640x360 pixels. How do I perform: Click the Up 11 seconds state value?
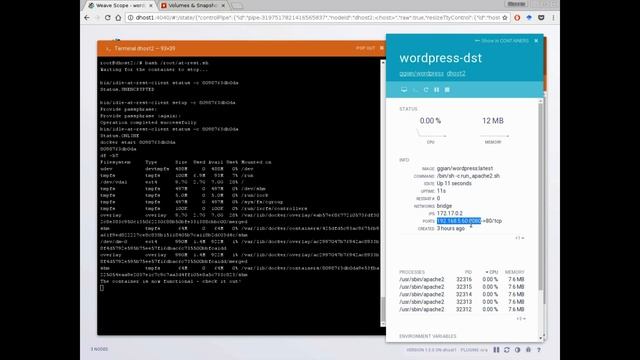coord(454,184)
